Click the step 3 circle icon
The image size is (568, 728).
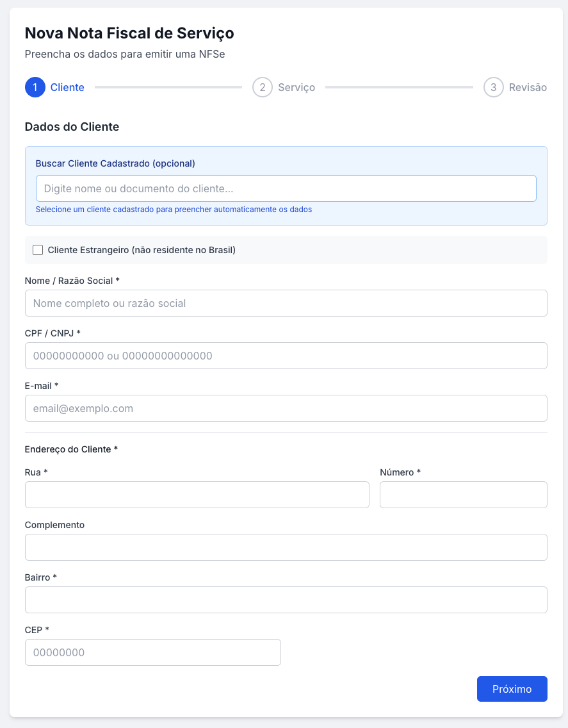pos(493,87)
